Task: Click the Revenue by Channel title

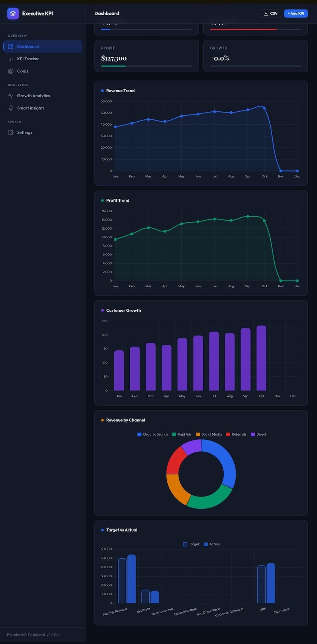Action: [125, 420]
